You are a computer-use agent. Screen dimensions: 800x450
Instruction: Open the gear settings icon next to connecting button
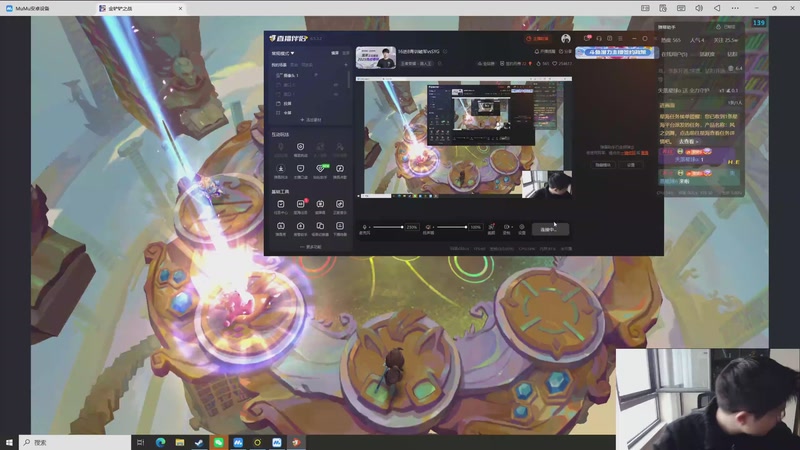[521, 227]
